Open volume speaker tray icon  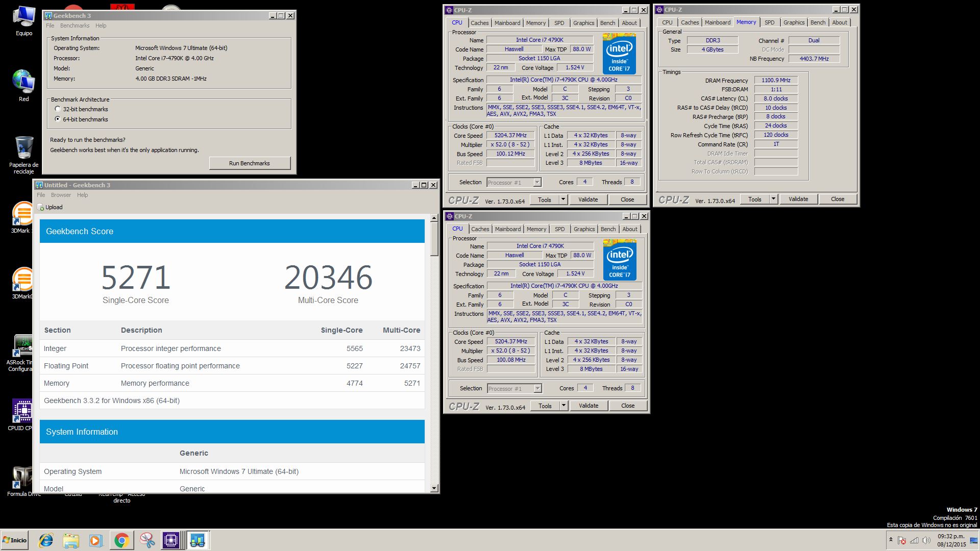(926, 540)
